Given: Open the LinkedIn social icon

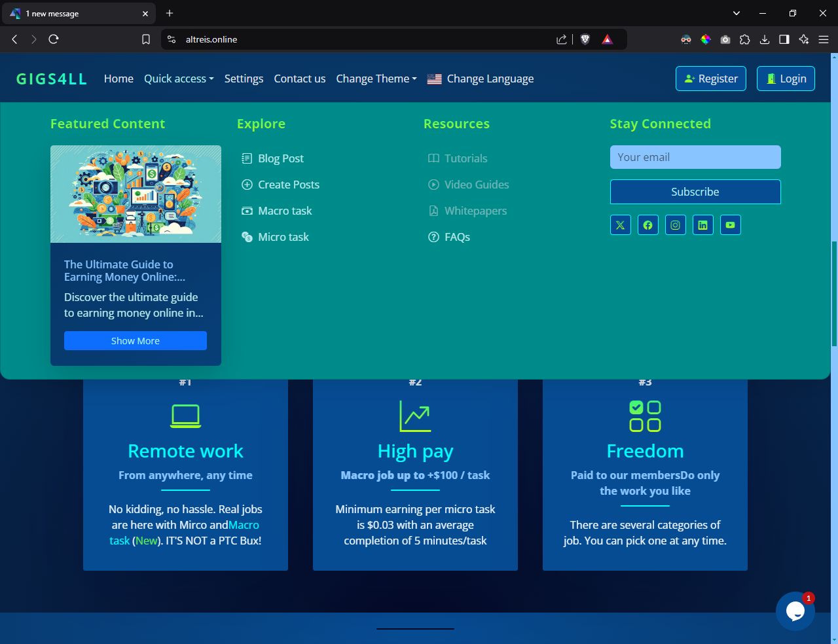Looking at the screenshot, I should 702,225.
